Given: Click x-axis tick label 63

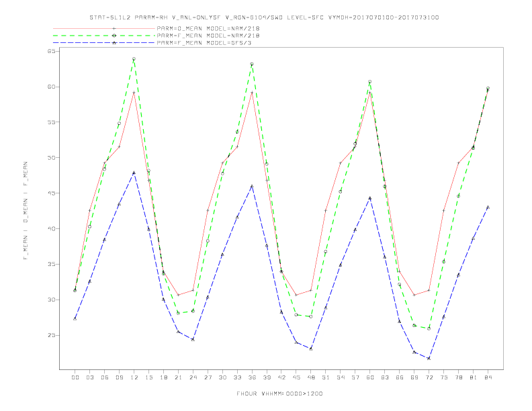Looking at the screenshot, I should click(385, 377).
